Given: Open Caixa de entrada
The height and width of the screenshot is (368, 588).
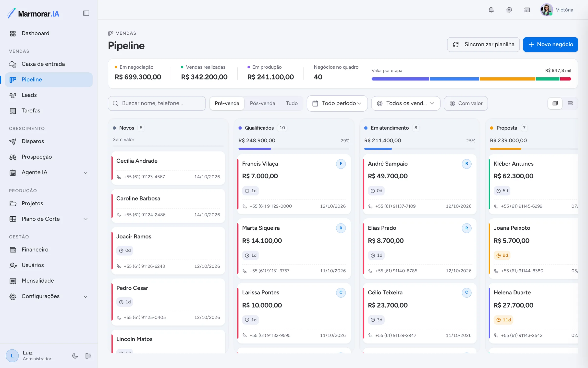Looking at the screenshot, I should [x=49, y=64].
